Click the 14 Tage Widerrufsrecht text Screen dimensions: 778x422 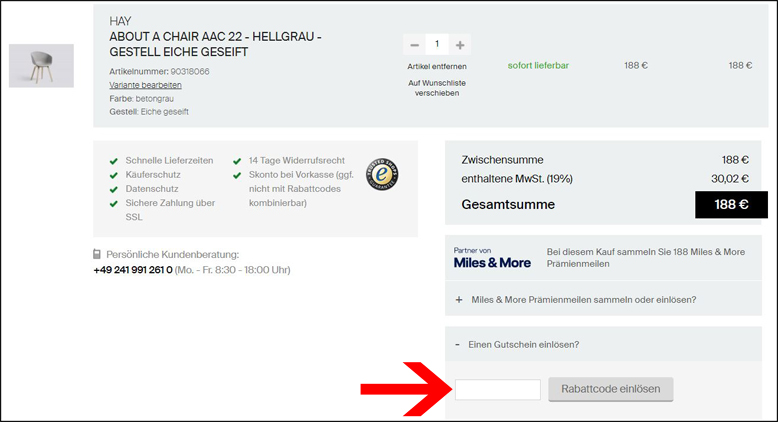(297, 160)
